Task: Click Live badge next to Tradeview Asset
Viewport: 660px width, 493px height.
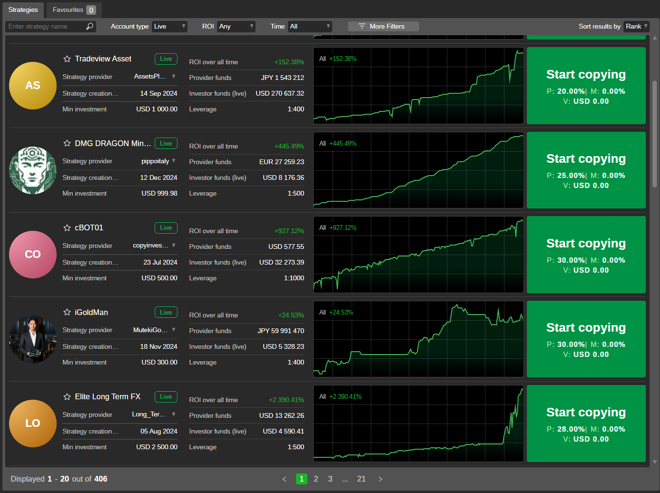Action: [166, 59]
